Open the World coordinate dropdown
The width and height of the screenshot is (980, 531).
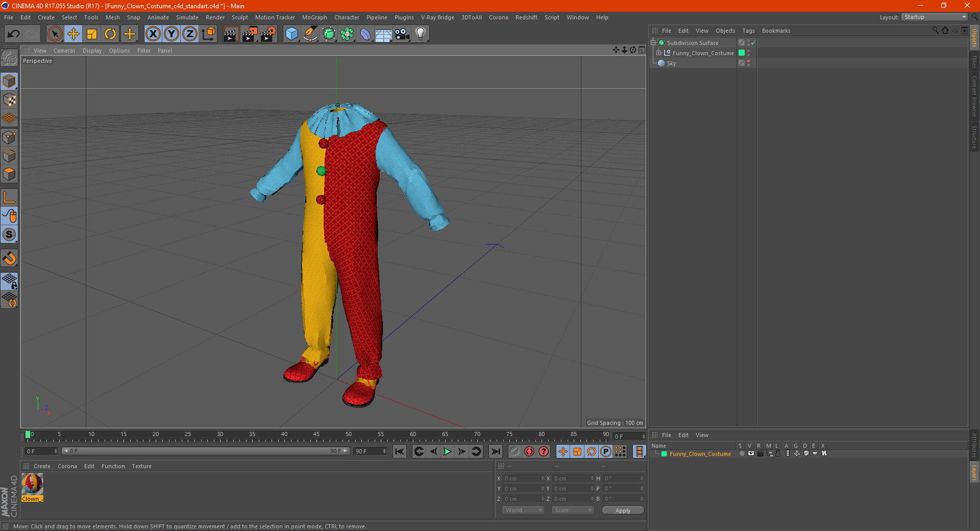pos(523,510)
